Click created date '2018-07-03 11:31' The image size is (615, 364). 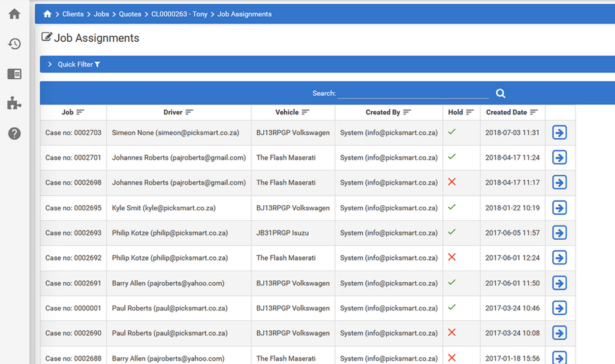point(512,133)
